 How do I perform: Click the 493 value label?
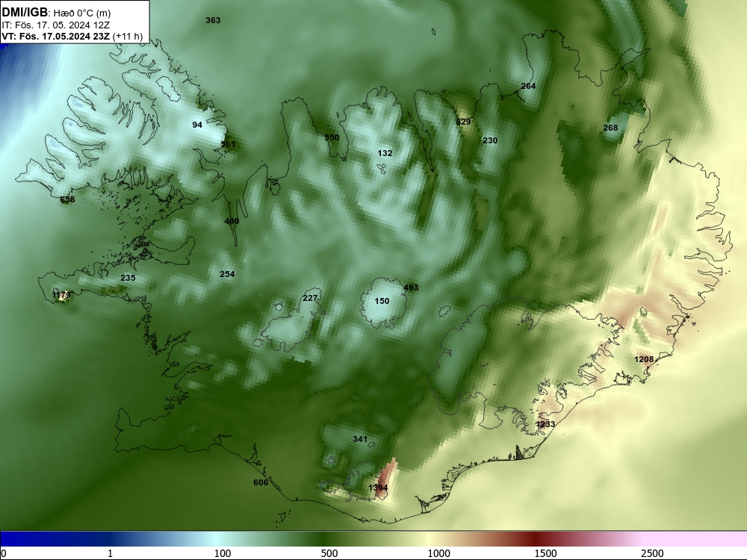click(x=411, y=287)
